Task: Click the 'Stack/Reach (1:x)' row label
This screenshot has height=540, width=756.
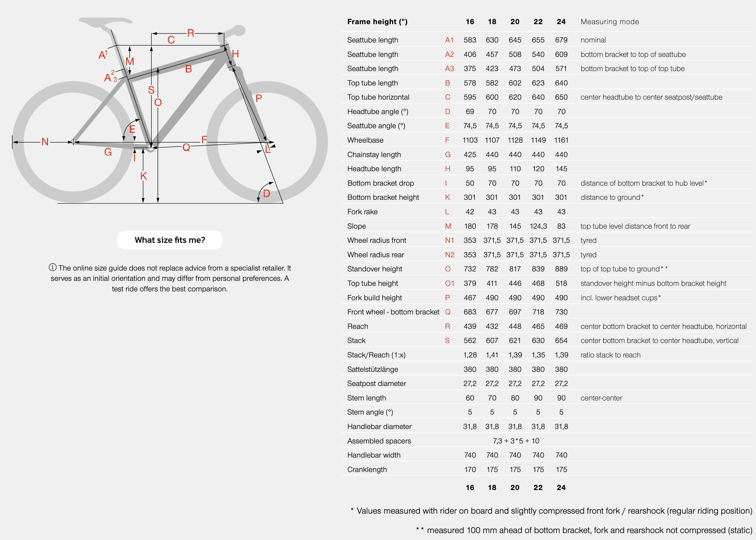Action: pyautogui.click(x=376, y=355)
